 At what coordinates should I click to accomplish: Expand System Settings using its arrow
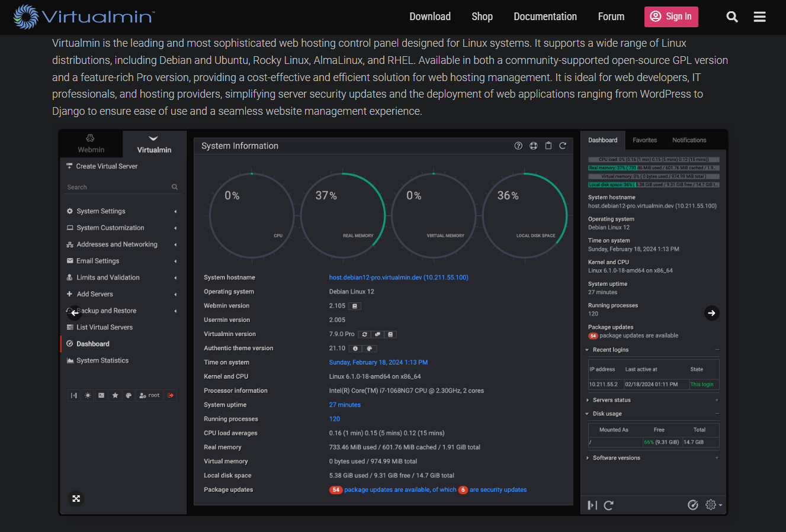coord(175,211)
